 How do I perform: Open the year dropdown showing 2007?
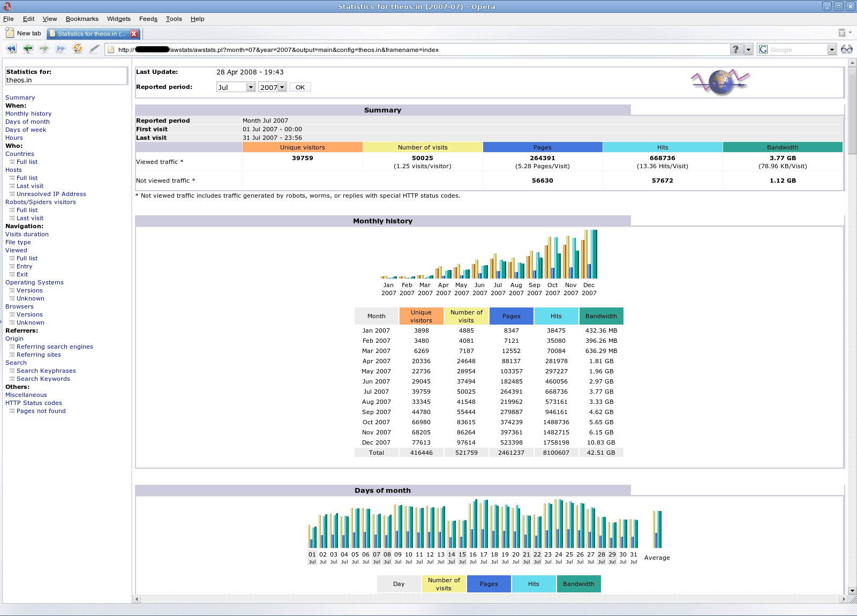click(x=272, y=87)
